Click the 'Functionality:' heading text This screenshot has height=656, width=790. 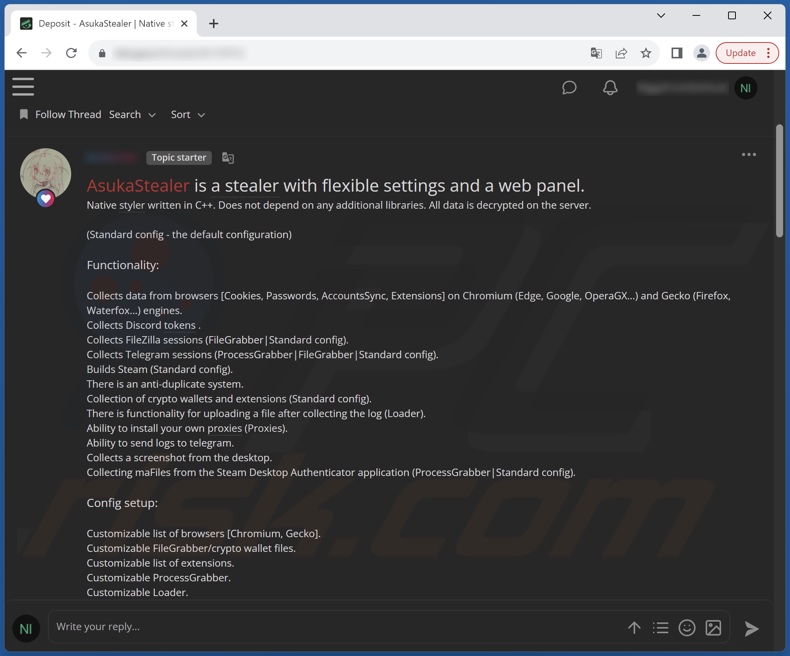pos(122,265)
